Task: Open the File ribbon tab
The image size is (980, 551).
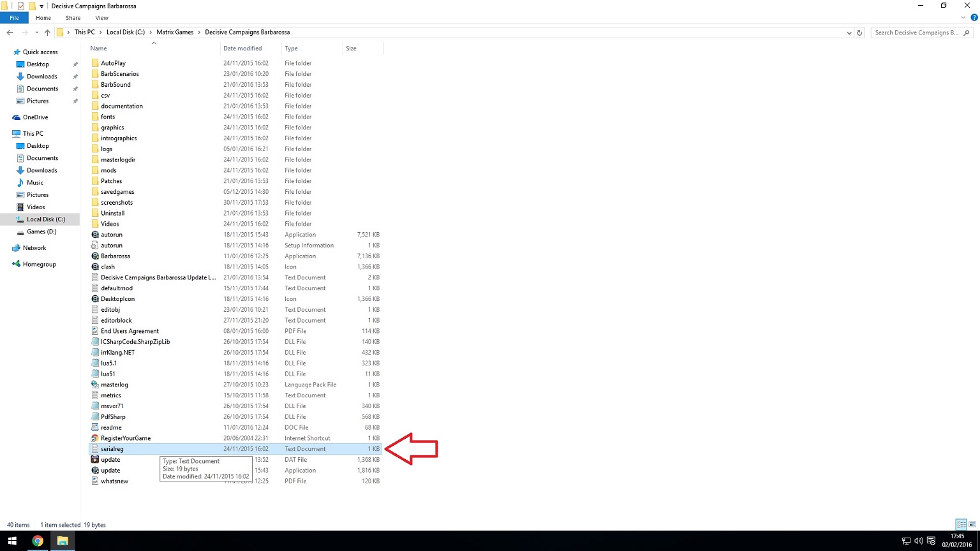Action: click(x=14, y=18)
